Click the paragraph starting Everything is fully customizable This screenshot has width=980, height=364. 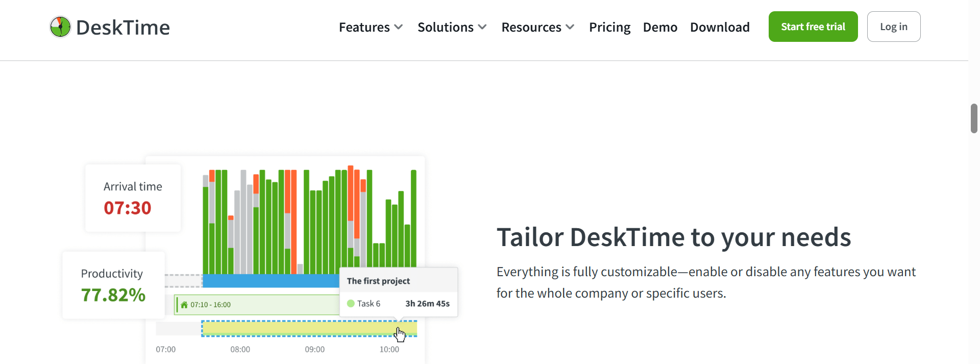click(x=706, y=282)
